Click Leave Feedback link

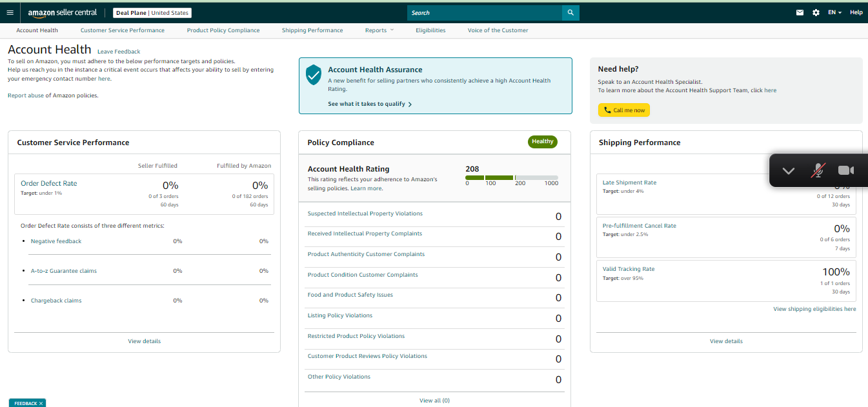coord(119,52)
